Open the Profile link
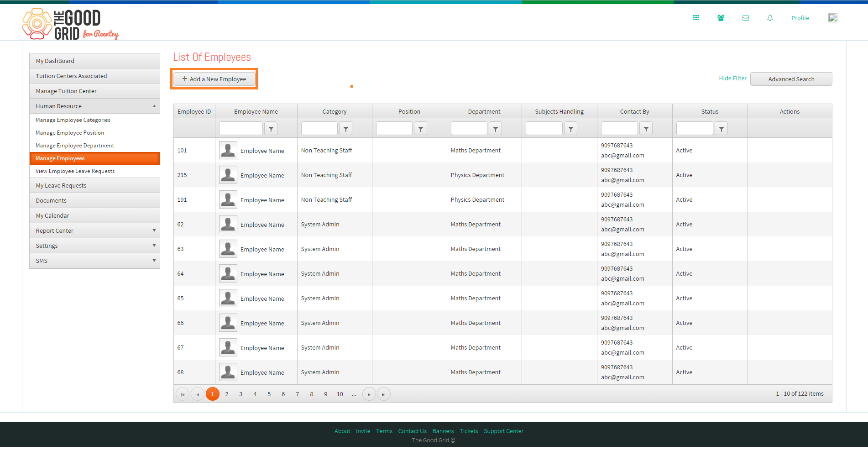This screenshot has width=868, height=450. [x=800, y=18]
